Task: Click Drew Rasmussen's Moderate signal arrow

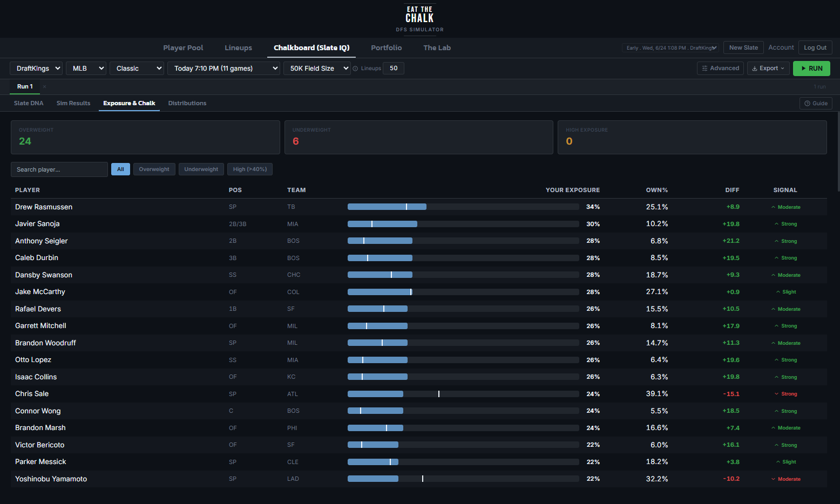Action: (x=773, y=207)
